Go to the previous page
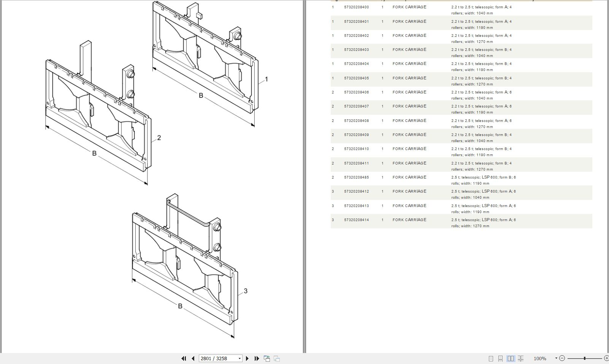The image size is (609, 364). (x=193, y=358)
